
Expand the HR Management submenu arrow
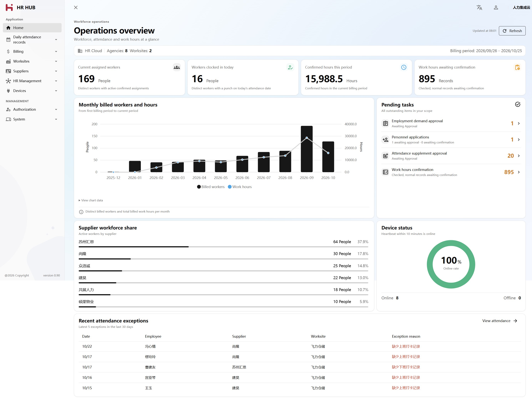[56, 81]
